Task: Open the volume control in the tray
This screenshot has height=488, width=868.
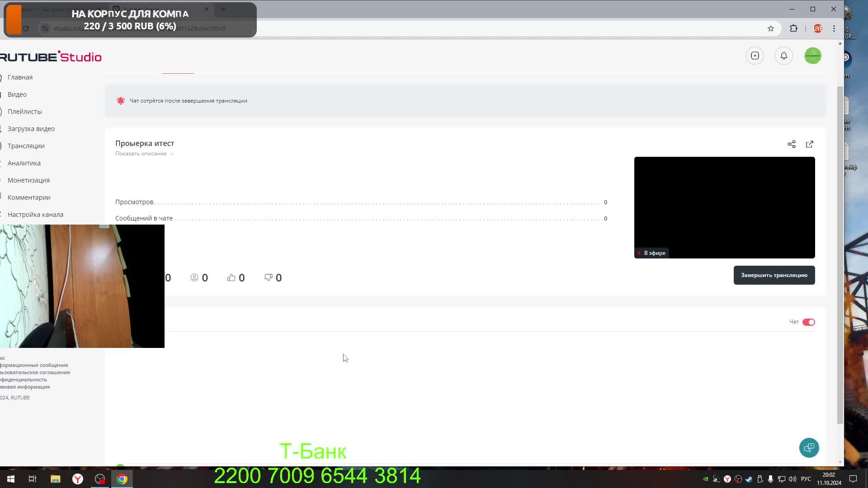Action: click(793, 479)
